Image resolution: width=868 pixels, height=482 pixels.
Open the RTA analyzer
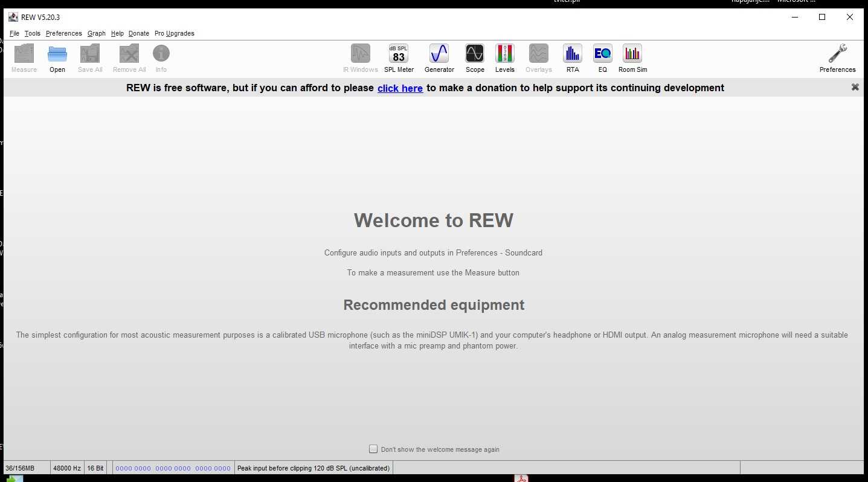tap(573, 59)
